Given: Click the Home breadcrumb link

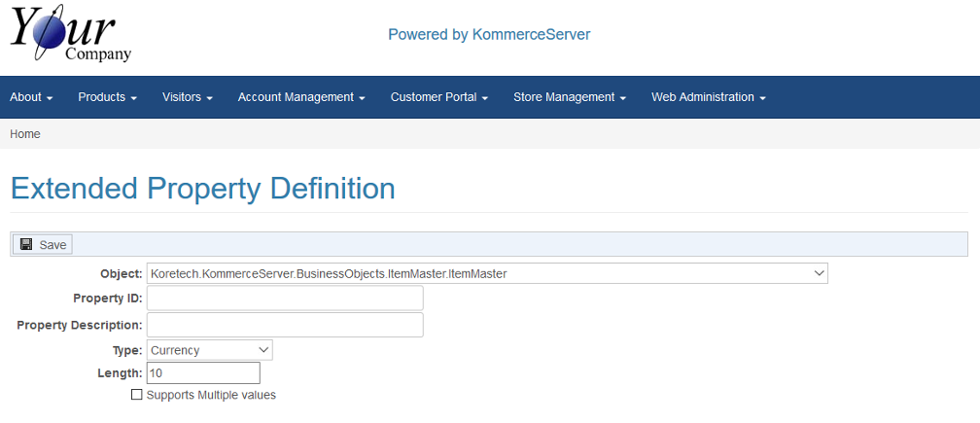Looking at the screenshot, I should pyautogui.click(x=25, y=134).
